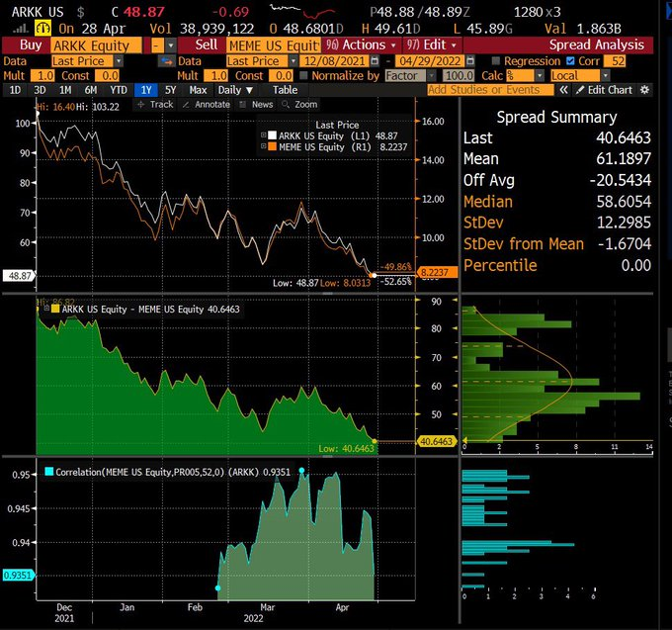Select the 1Y range tab
This screenshot has width=672, height=630.
(x=146, y=90)
